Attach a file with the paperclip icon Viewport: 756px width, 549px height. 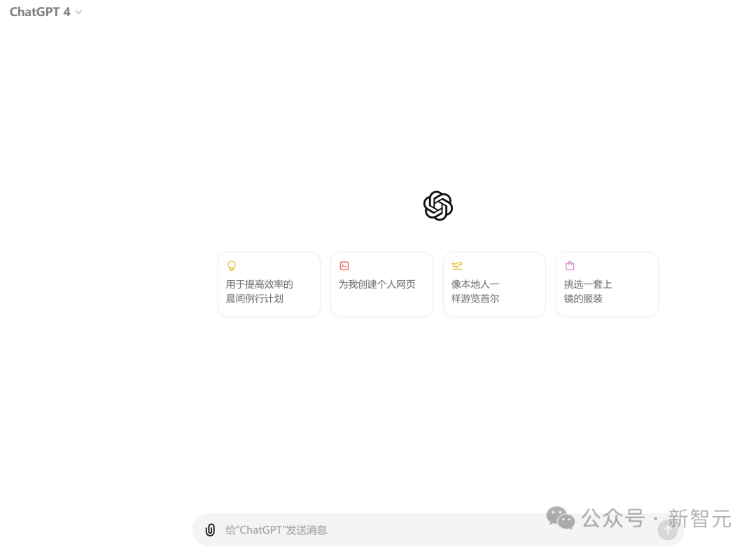[210, 530]
